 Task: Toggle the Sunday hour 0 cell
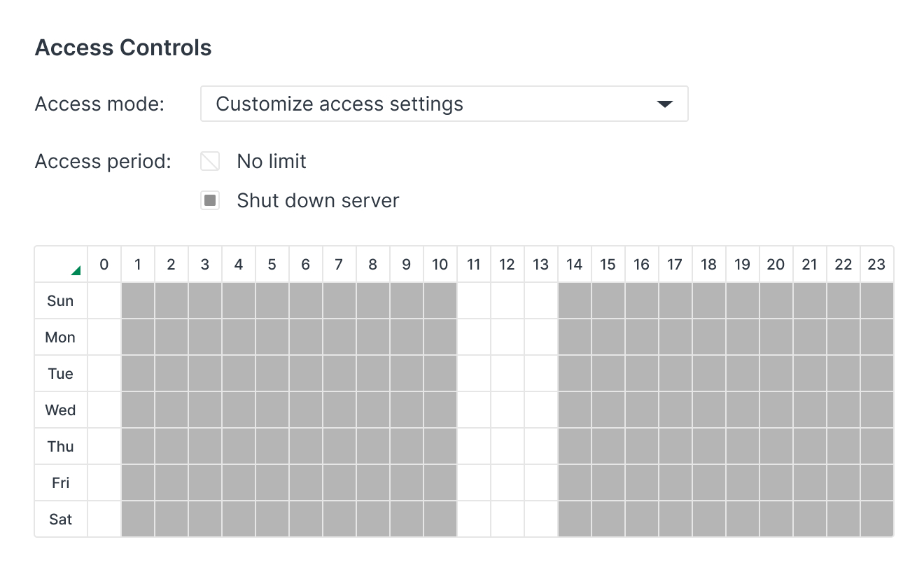point(104,301)
